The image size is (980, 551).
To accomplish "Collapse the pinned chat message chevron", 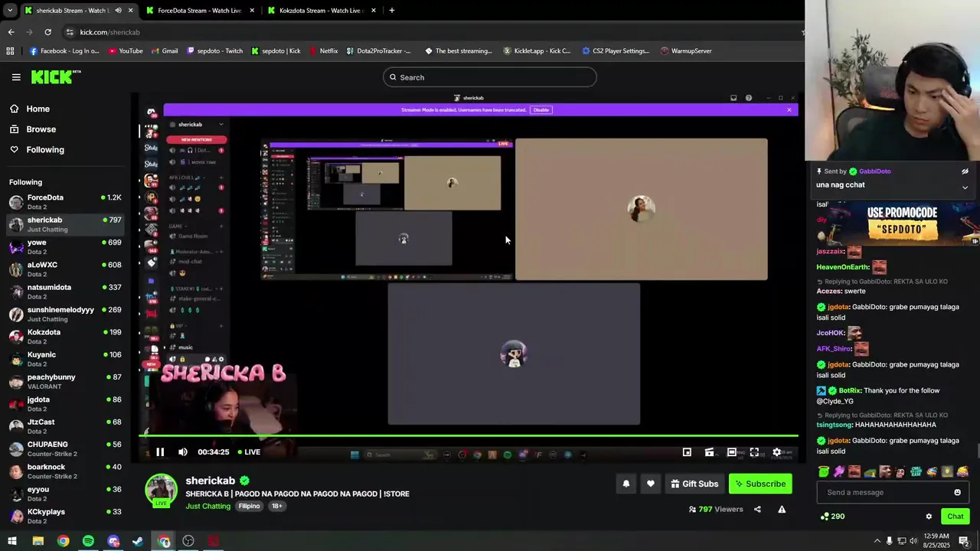I will pyautogui.click(x=965, y=187).
